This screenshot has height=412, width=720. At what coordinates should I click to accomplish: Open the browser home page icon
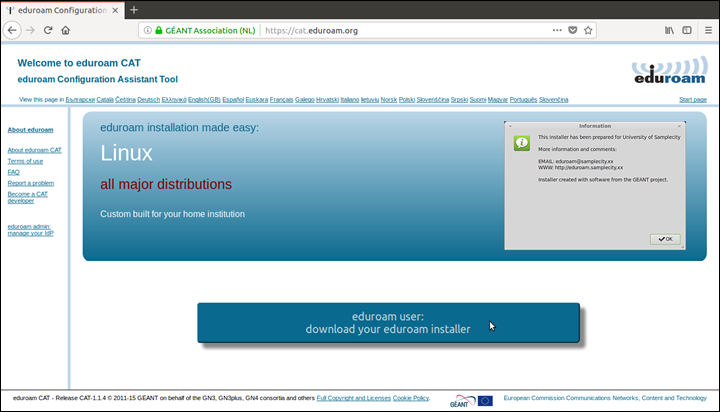66,30
